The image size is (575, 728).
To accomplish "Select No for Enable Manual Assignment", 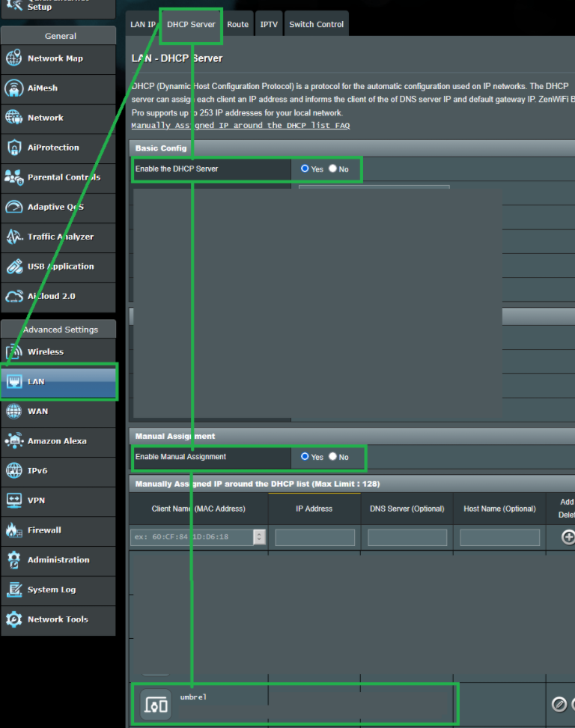I will pyautogui.click(x=332, y=456).
